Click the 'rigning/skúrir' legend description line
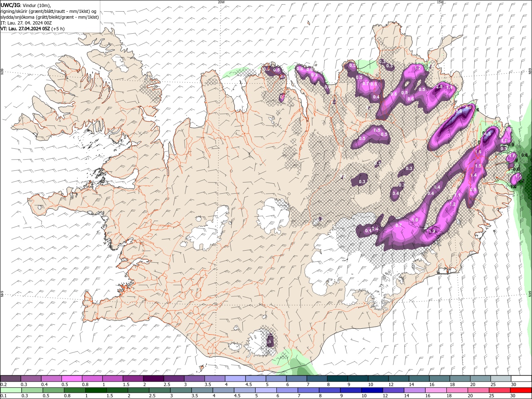Screen dimensions: 532x399 click(49, 11)
